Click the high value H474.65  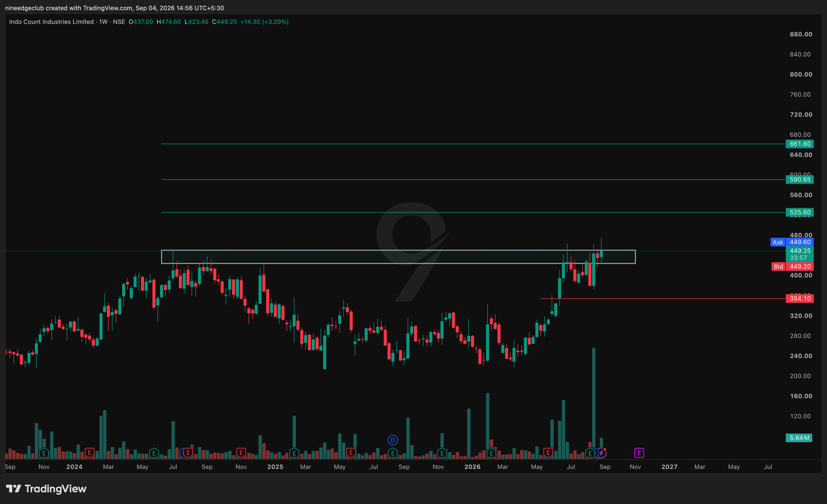point(169,22)
